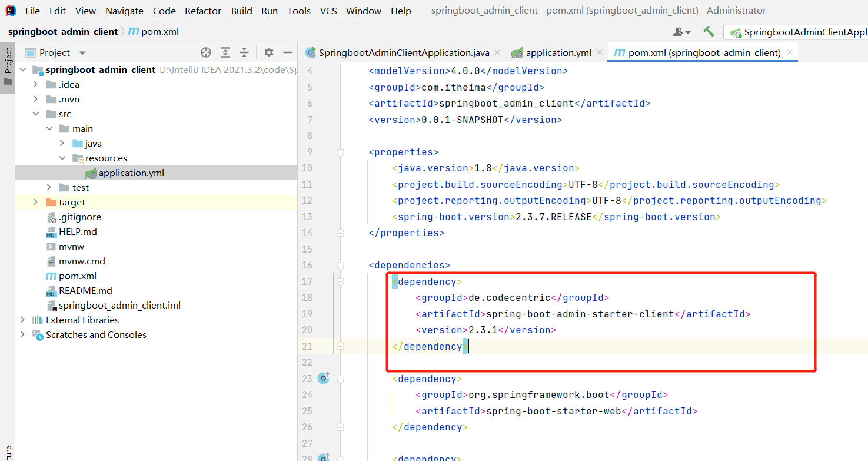The height and width of the screenshot is (461, 868).
Task: Click the 2.3.7.RELEASE version text
Action: pyautogui.click(x=553, y=217)
